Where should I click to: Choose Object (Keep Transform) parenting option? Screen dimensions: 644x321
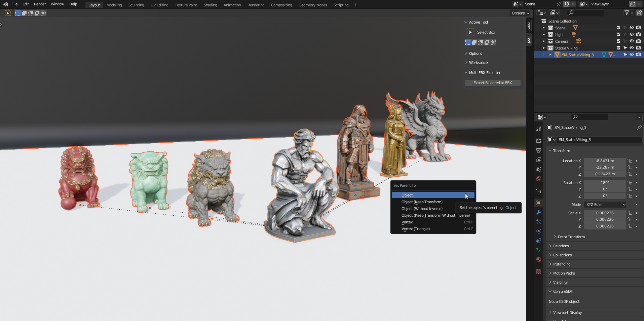tap(433, 202)
